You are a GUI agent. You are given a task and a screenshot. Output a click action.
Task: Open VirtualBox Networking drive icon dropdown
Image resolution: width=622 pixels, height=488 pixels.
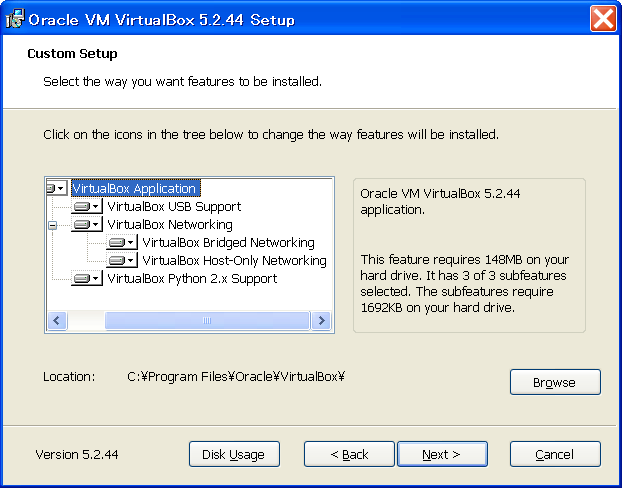[x=86, y=225]
